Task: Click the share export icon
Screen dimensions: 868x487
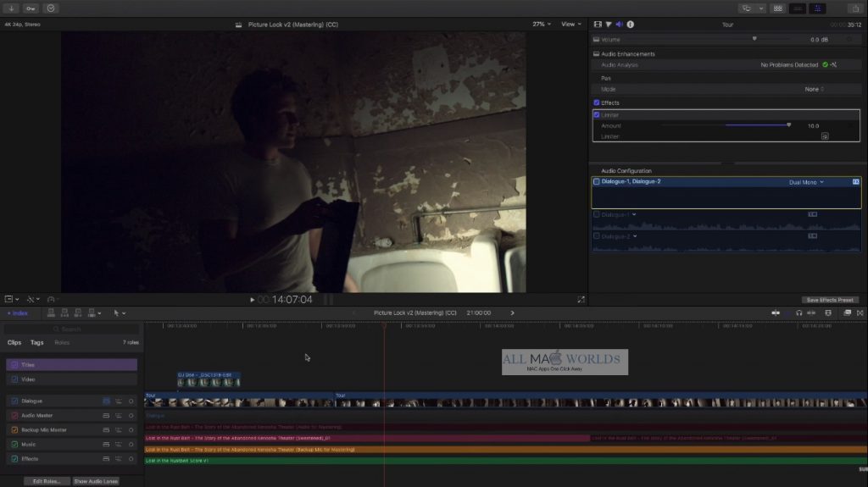Action: click(855, 8)
